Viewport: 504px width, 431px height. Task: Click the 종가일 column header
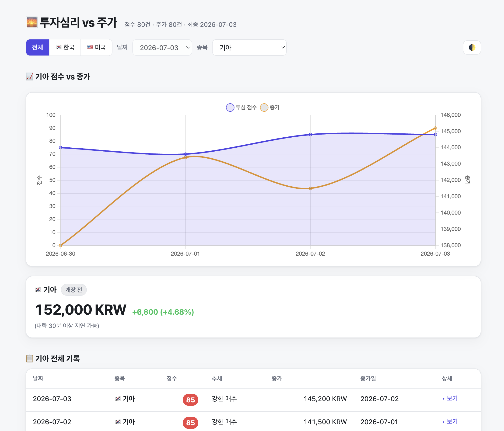(368, 379)
